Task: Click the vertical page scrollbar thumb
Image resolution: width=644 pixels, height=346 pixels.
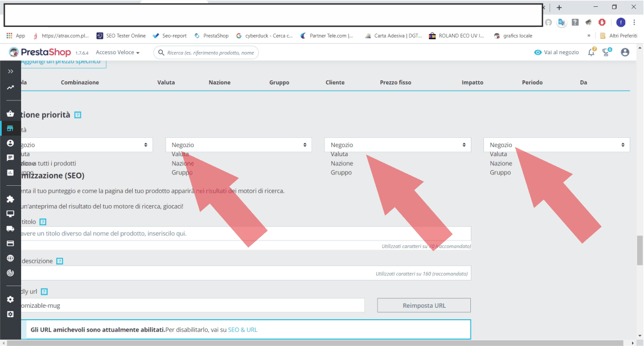Action: tap(640, 250)
